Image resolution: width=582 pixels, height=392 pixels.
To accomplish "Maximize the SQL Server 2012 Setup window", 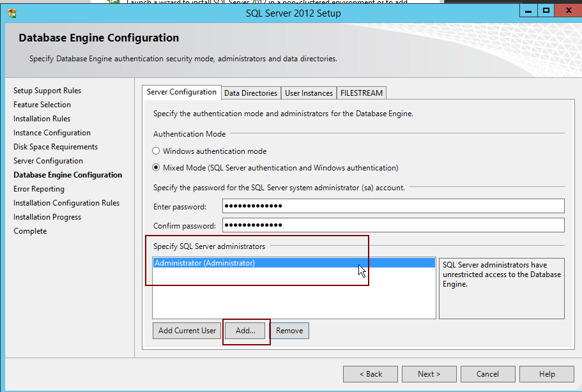I will 546,11.
